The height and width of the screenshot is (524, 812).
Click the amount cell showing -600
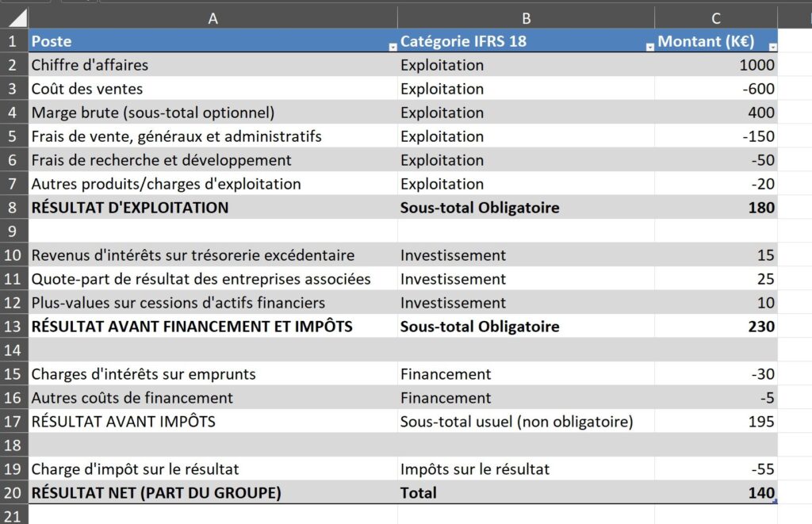(x=716, y=89)
